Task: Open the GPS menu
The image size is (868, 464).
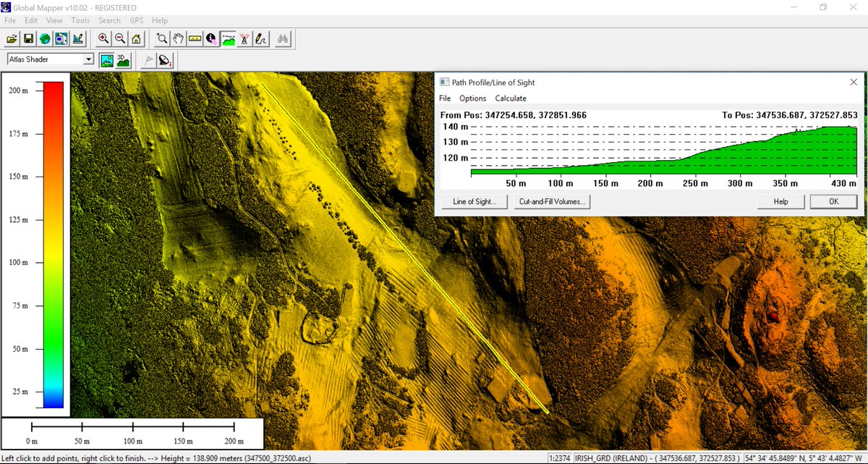Action: pos(137,21)
